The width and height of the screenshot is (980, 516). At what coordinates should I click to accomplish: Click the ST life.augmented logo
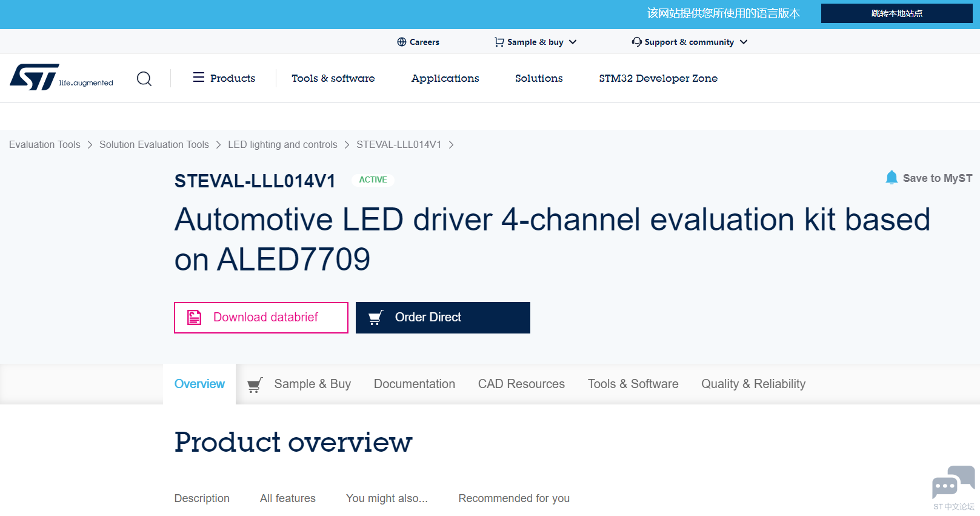[61, 78]
